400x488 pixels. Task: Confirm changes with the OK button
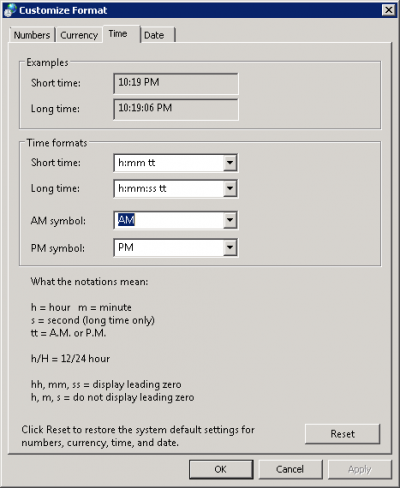[221, 469]
